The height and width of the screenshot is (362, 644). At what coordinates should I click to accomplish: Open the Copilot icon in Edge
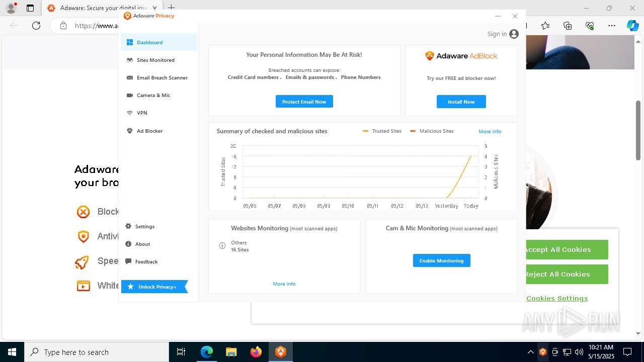[632, 26]
